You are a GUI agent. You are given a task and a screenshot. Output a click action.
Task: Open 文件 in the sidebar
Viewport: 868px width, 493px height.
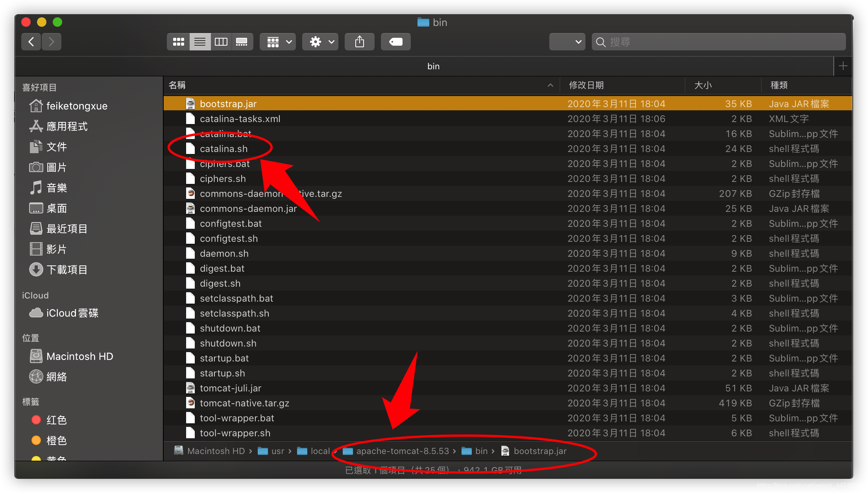[x=48, y=147]
